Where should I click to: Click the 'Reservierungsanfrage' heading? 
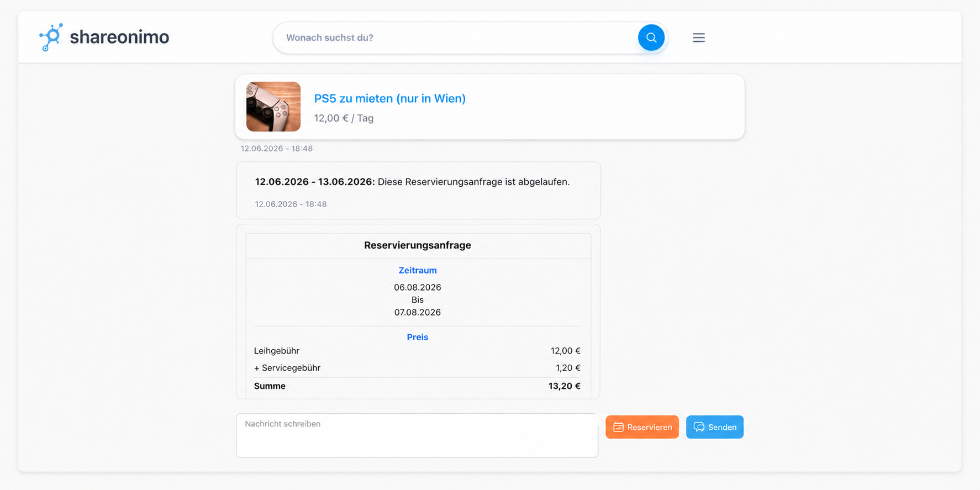[418, 245]
